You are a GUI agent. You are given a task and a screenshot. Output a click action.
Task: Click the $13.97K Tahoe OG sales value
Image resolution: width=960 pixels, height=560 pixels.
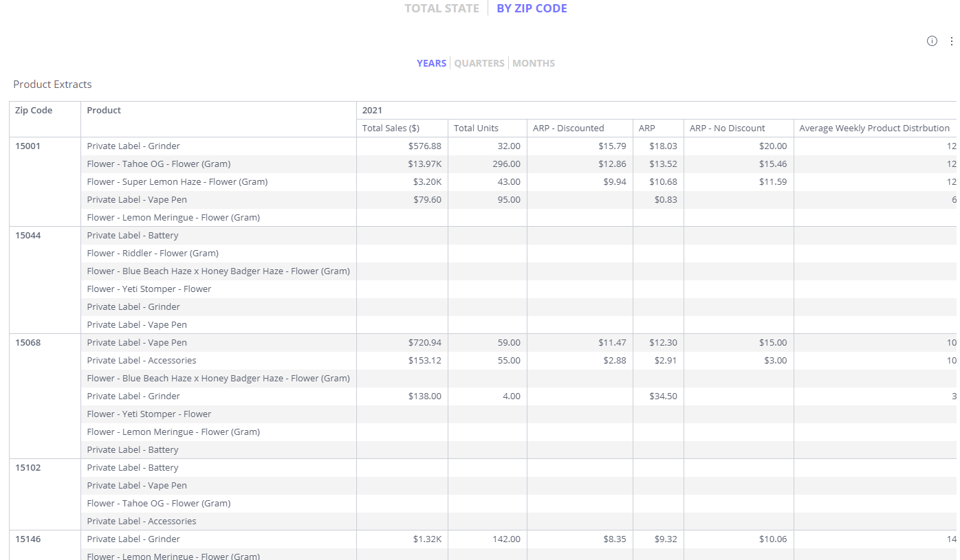click(424, 164)
